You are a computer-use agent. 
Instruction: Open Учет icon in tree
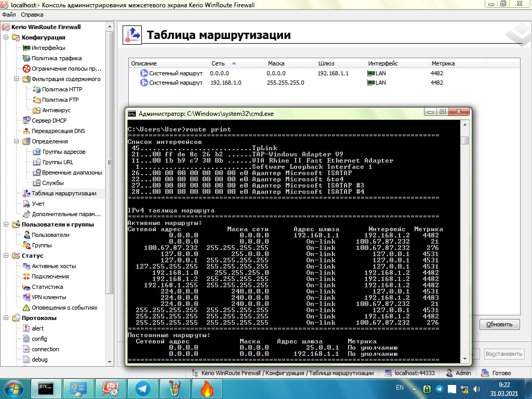(26, 204)
